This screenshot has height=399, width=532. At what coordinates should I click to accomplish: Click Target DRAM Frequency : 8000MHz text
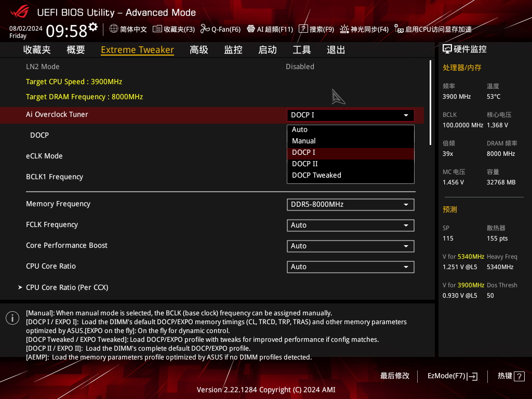85,97
